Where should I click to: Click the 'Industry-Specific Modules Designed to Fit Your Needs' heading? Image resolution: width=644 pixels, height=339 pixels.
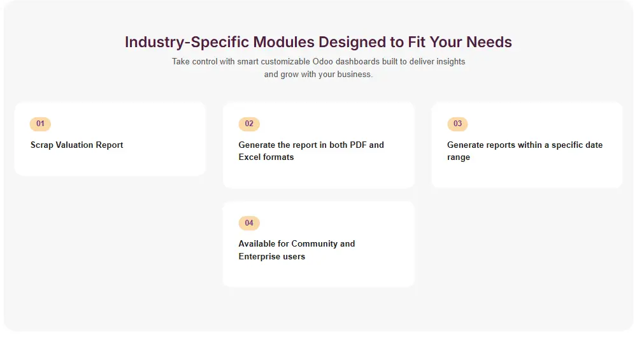(x=318, y=42)
